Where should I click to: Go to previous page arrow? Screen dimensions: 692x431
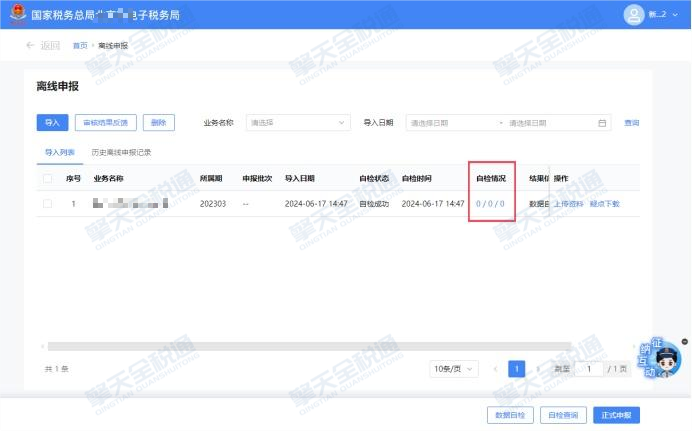pos(495,369)
